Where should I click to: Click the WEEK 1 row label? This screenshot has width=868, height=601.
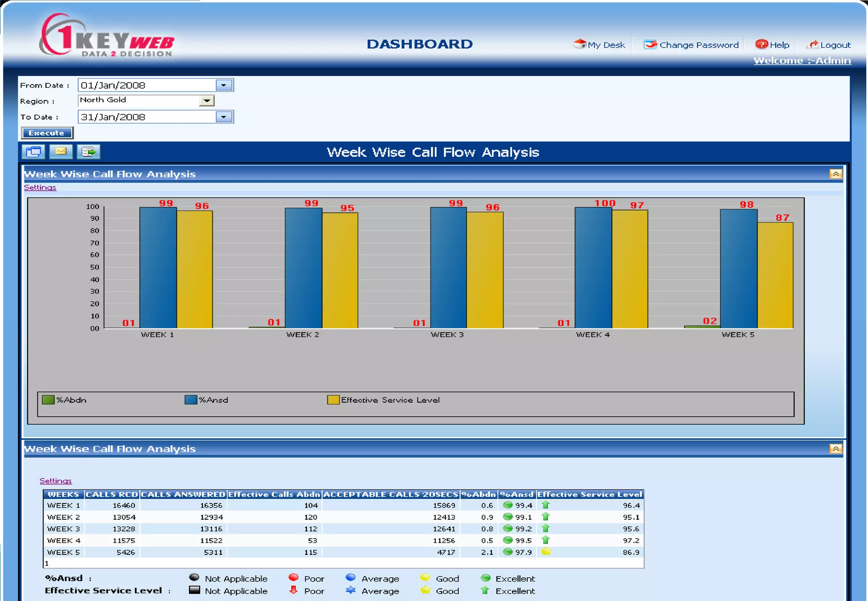point(64,505)
